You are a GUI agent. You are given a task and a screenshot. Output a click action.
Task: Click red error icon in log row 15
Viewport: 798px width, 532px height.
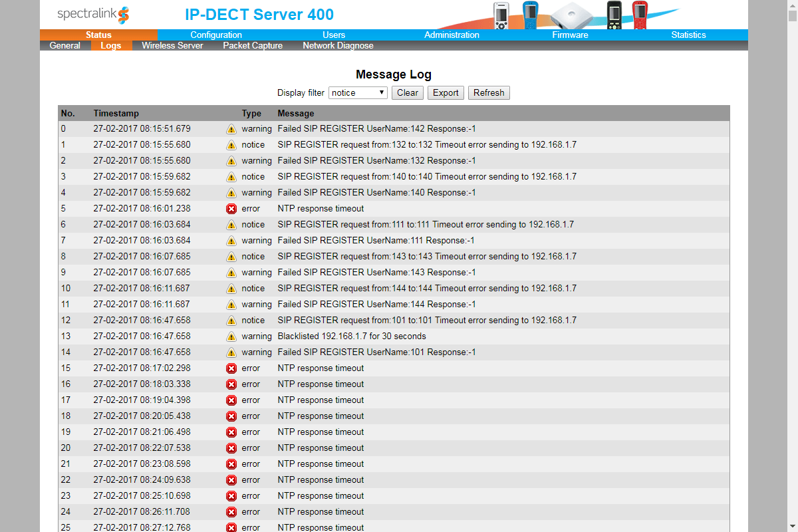point(231,368)
